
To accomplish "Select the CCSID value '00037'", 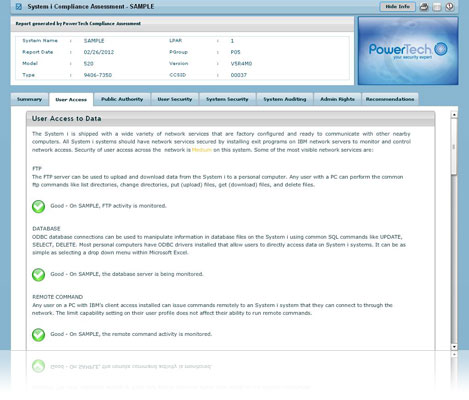I will tap(239, 75).
